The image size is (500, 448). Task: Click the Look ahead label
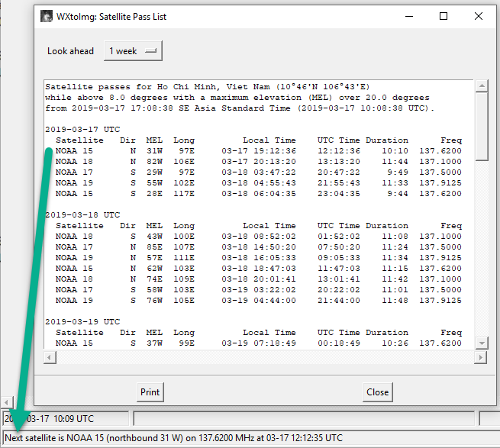(x=70, y=51)
